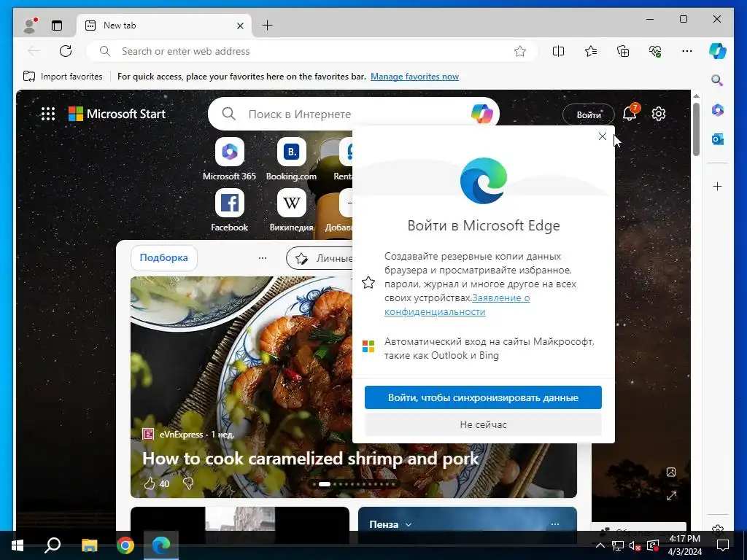Open the Microsoft 365 sidebar icon
The width and height of the screenshot is (747, 560).
point(718,110)
